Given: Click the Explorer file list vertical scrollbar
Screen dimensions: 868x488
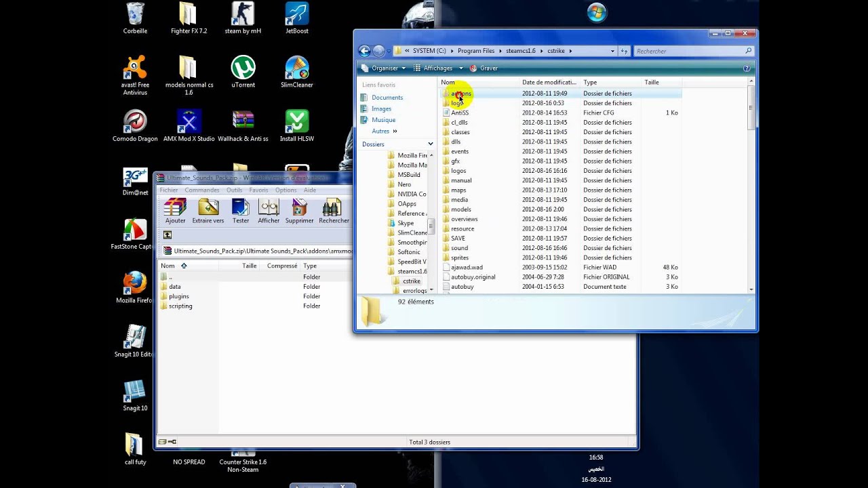Looking at the screenshot, I should 751,185.
